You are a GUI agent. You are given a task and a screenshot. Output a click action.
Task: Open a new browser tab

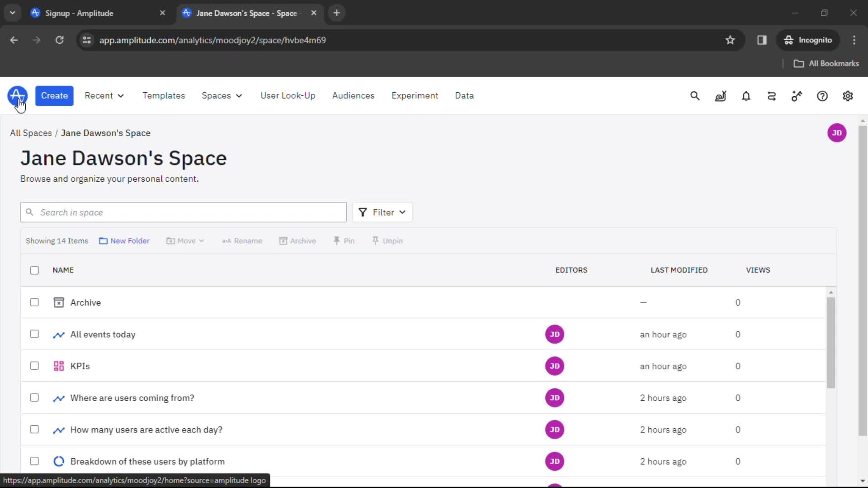336,13
